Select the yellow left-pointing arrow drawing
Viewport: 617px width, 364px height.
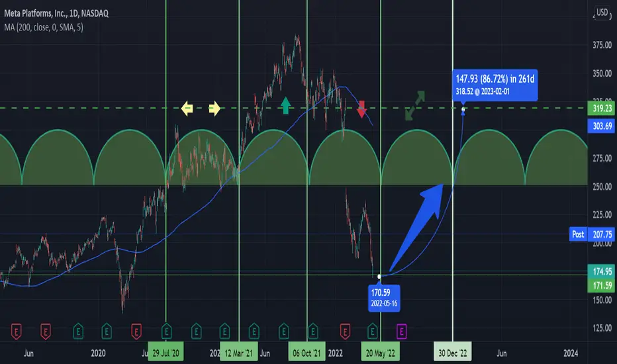coord(187,109)
